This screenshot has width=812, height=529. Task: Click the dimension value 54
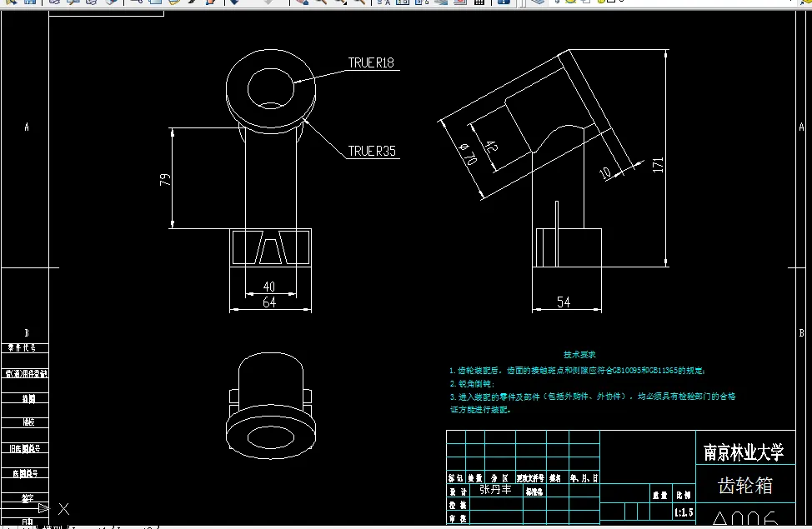[564, 302]
